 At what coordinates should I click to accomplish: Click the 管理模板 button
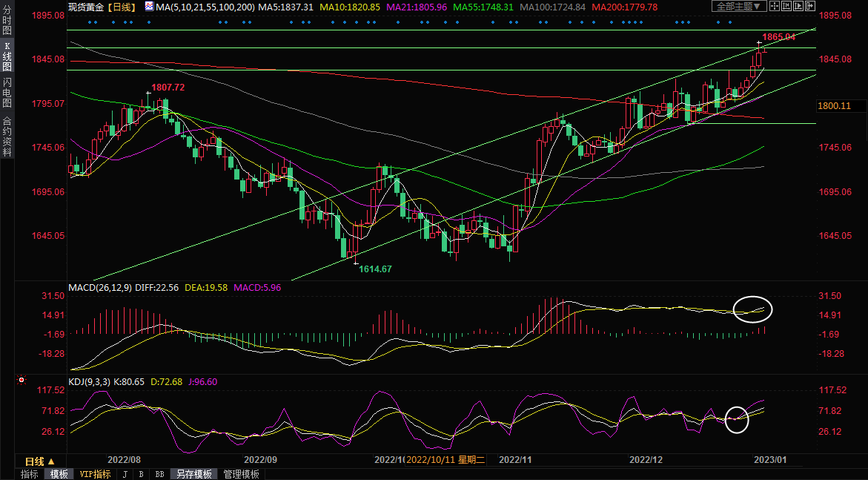pos(242,474)
